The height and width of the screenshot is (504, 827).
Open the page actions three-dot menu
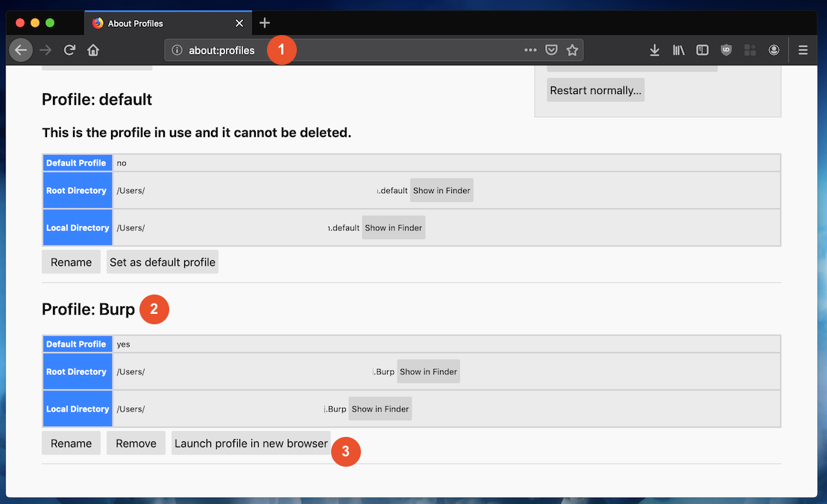pos(530,50)
